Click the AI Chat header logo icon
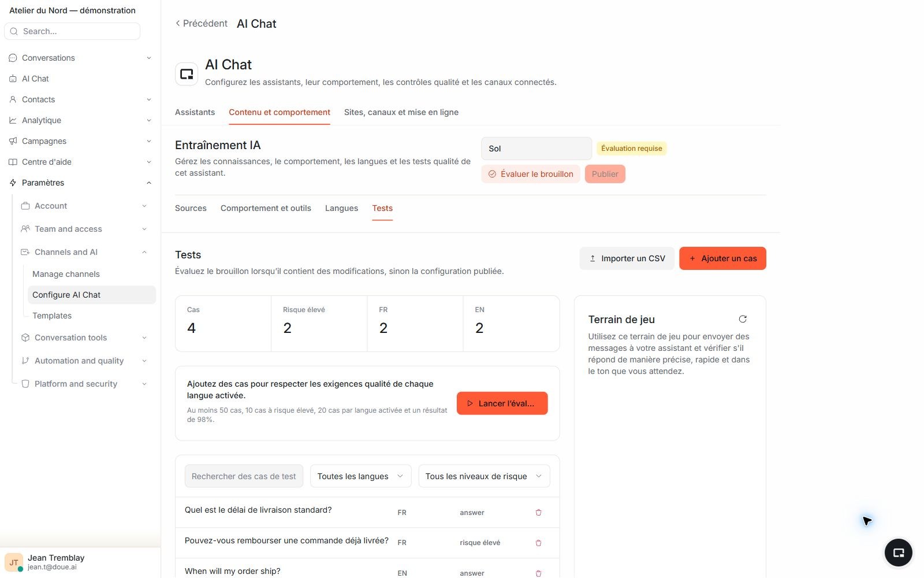This screenshot has width=924, height=578. [187, 74]
